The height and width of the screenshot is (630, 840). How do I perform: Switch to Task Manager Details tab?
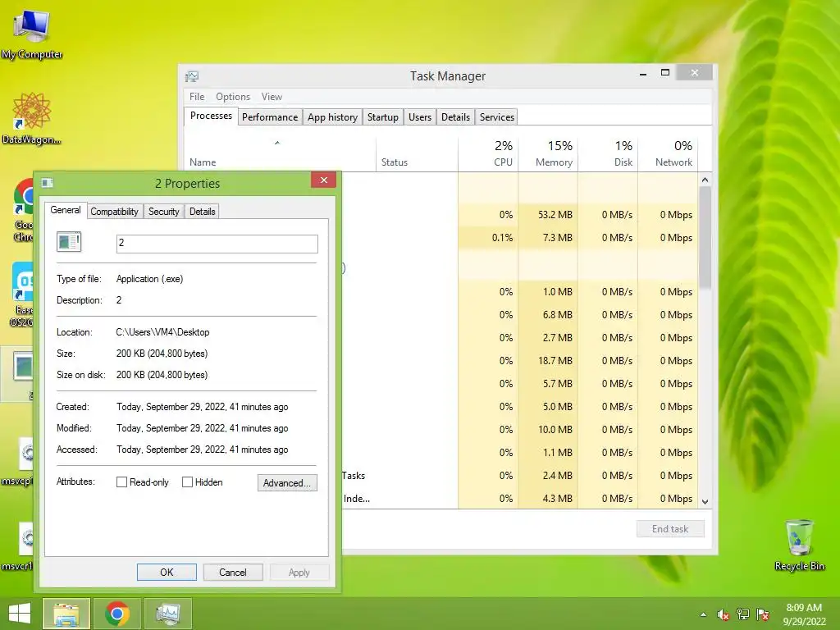[x=455, y=116]
